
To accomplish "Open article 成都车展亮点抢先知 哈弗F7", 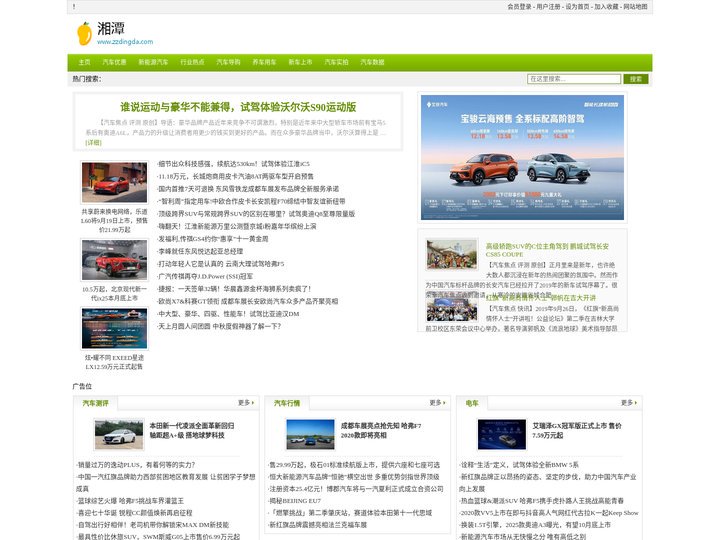I will [381, 431].
